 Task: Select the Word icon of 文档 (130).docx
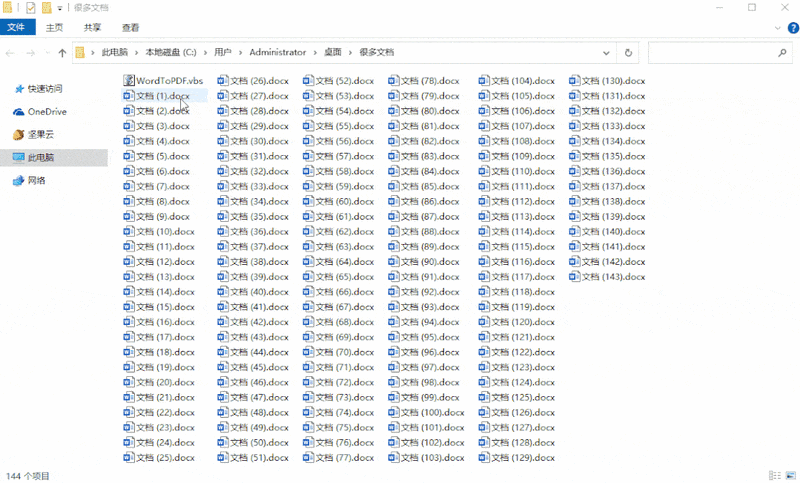click(574, 81)
